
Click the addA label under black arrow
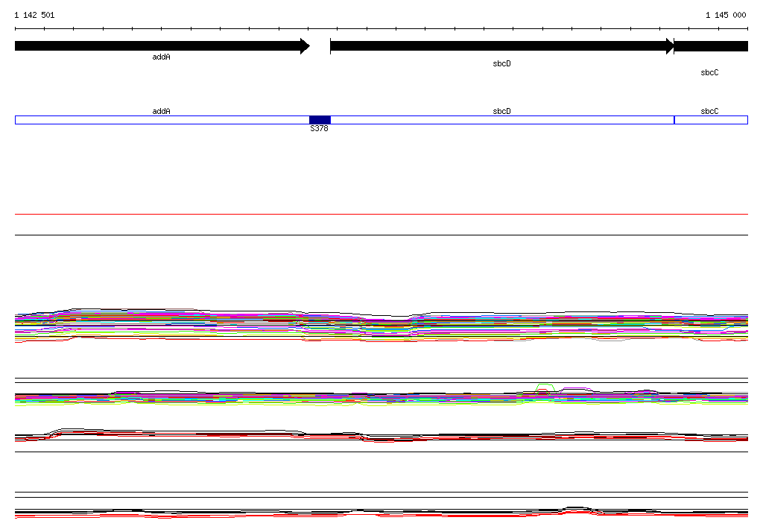pos(161,57)
